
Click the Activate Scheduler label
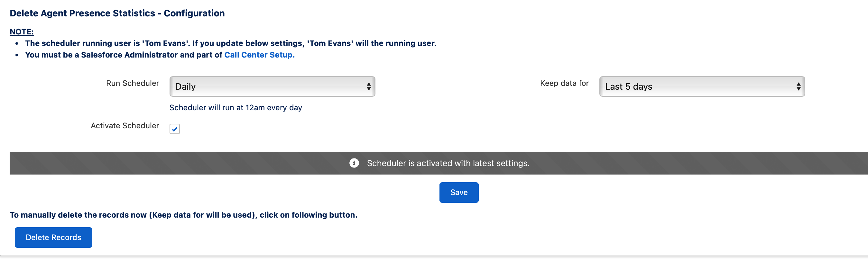(x=125, y=126)
